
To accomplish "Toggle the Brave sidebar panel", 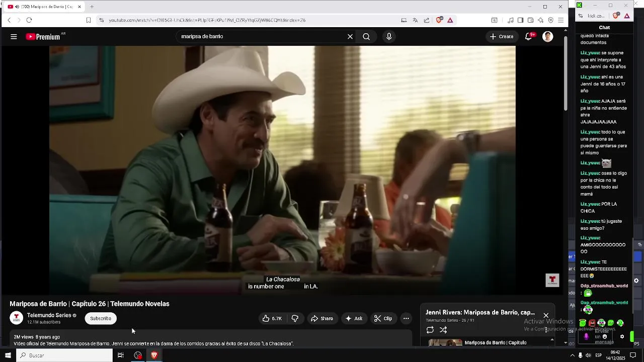I will (x=520, y=20).
